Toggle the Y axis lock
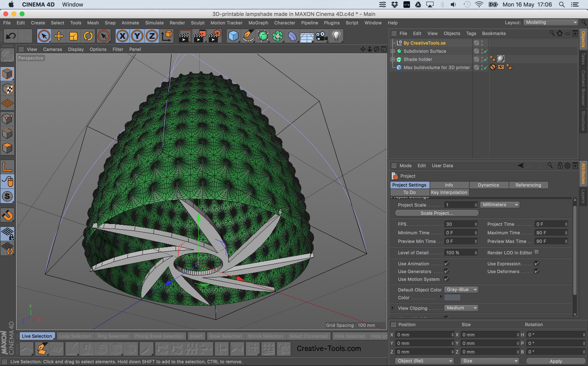 [137, 36]
